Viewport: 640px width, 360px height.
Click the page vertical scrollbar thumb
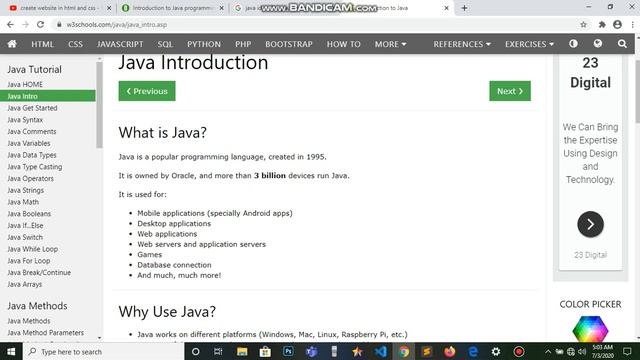point(637,91)
